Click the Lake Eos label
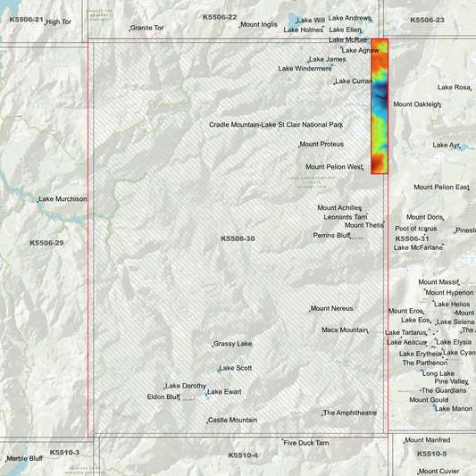 tap(415, 321)
